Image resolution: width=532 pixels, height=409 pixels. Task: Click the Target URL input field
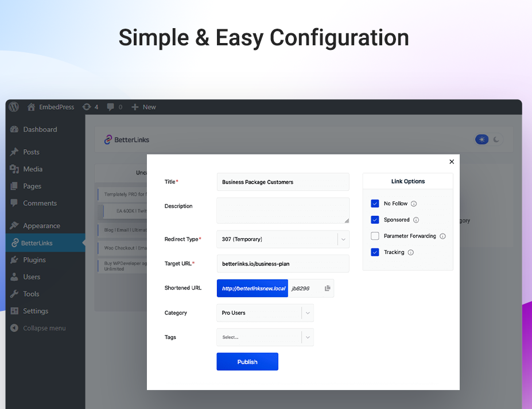(283, 264)
